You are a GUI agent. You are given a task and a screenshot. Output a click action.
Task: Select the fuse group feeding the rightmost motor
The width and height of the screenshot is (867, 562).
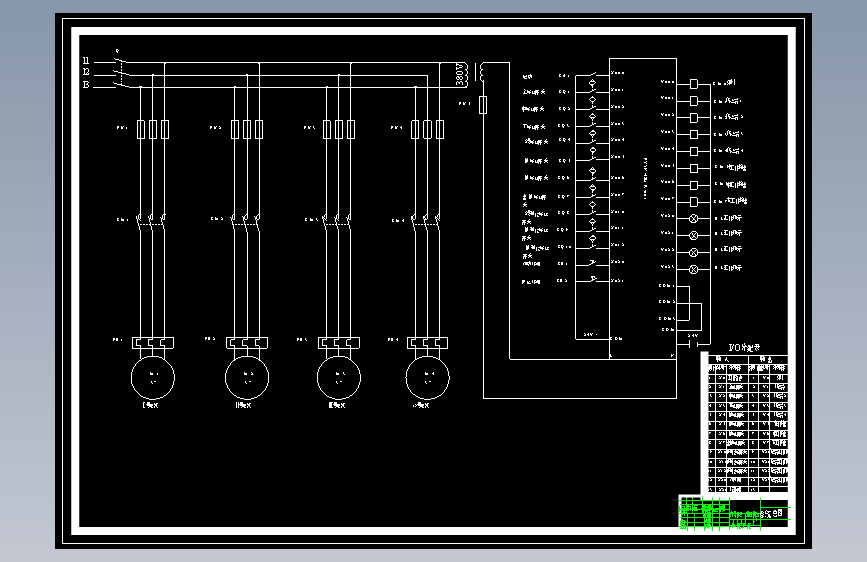click(x=427, y=129)
